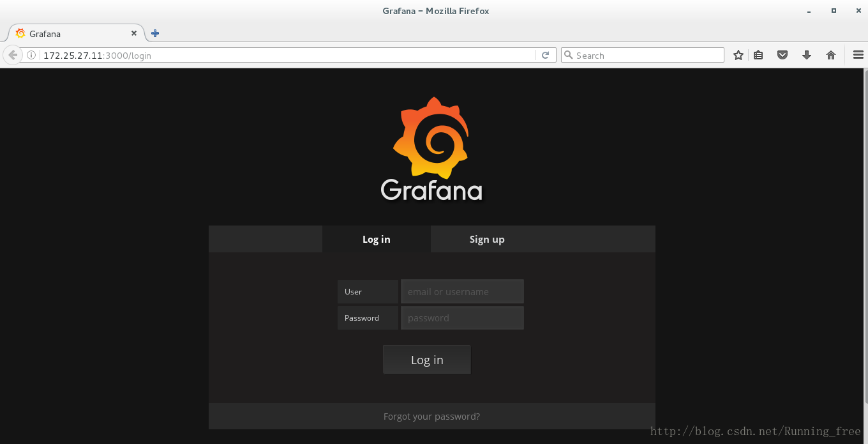Switch to the Sign up tab
This screenshot has height=444, width=868.
(487, 239)
